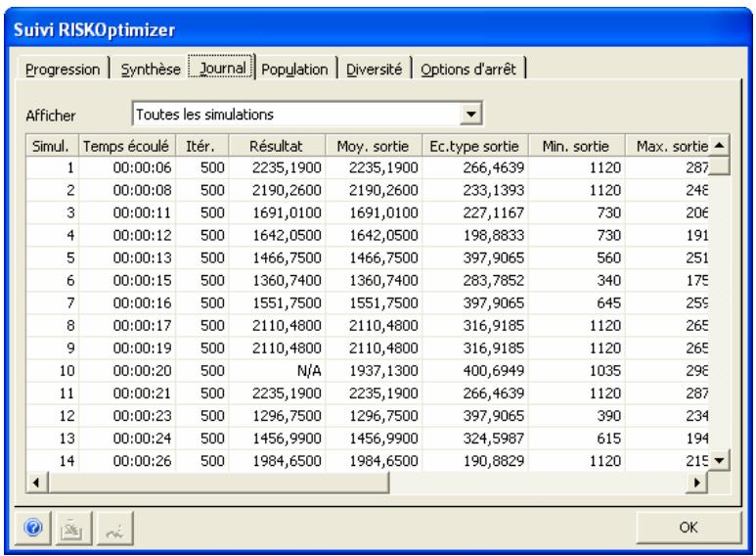Click the table's vertical scroll up arrow
756x556 pixels.
coord(719,145)
